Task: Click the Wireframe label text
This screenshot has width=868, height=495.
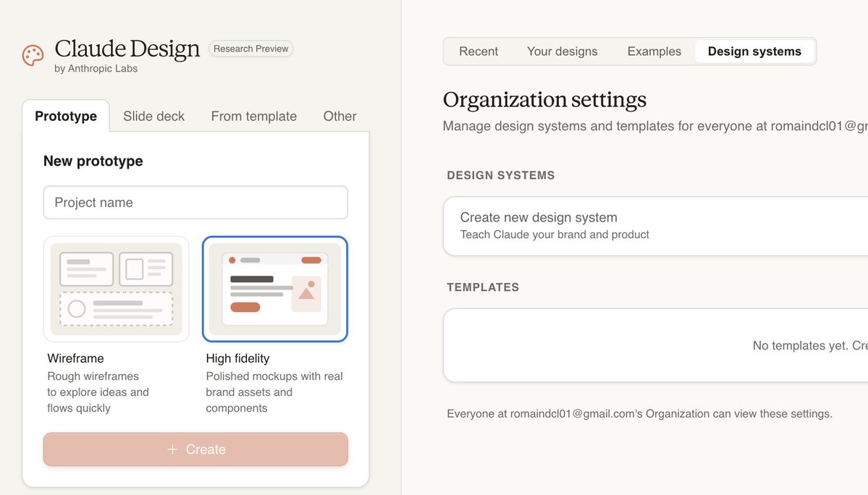Action: click(x=75, y=358)
